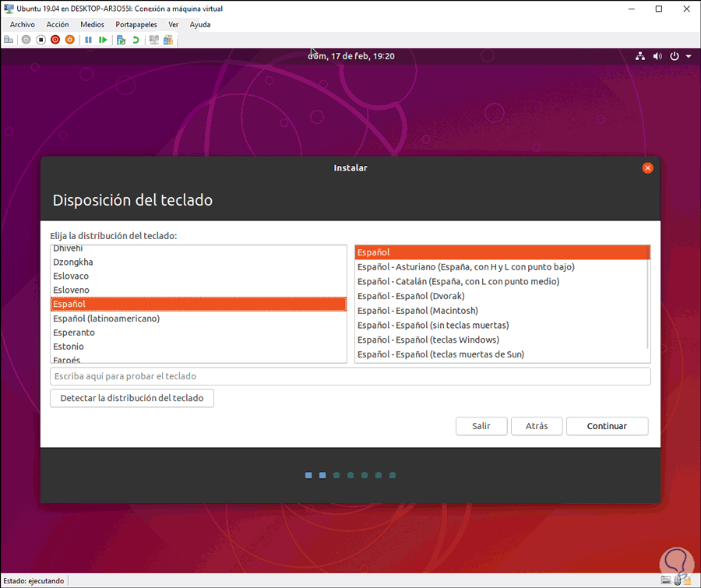Open the Ayuda menu
The width and height of the screenshot is (701, 588).
(200, 25)
